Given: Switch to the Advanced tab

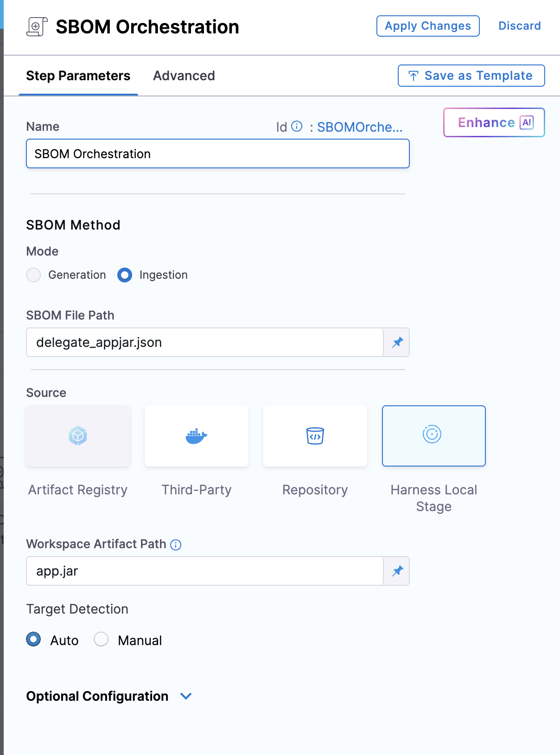Looking at the screenshot, I should point(184,76).
